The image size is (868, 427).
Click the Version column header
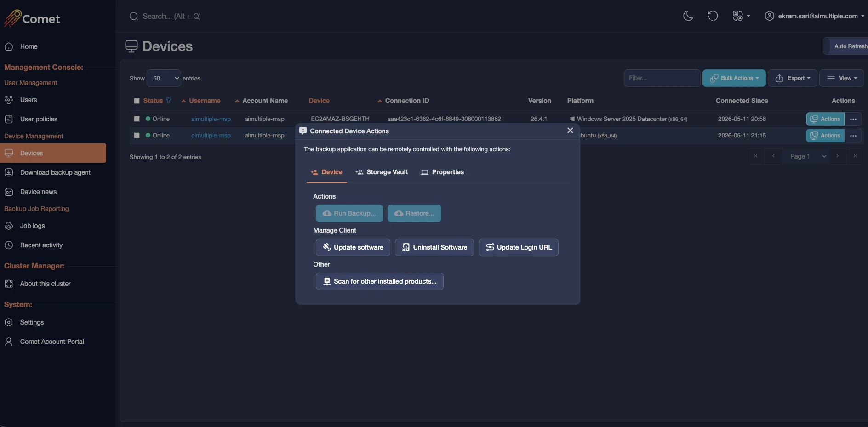click(540, 101)
